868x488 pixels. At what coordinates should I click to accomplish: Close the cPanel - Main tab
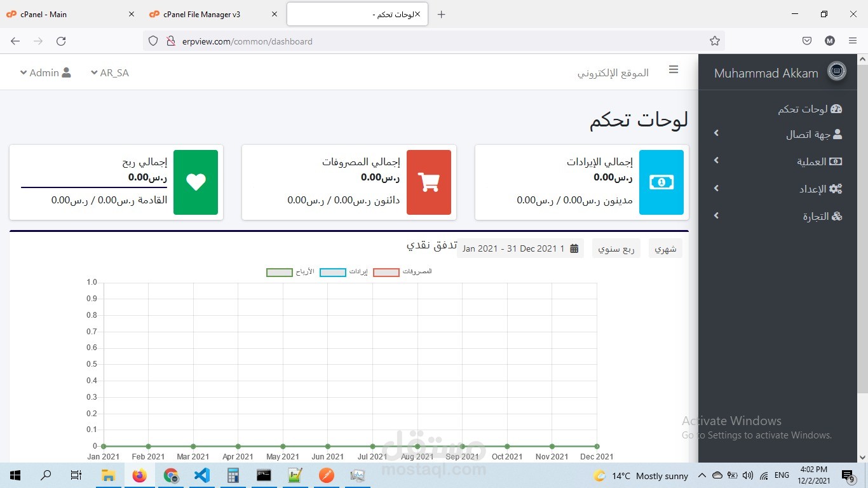tap(132, 14)
